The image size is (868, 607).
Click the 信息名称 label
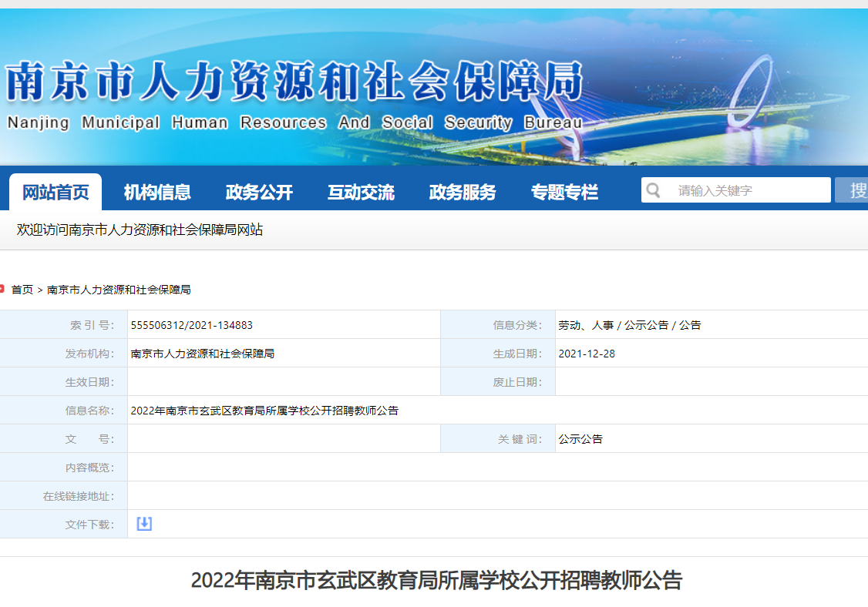click(x=89, y=411)
